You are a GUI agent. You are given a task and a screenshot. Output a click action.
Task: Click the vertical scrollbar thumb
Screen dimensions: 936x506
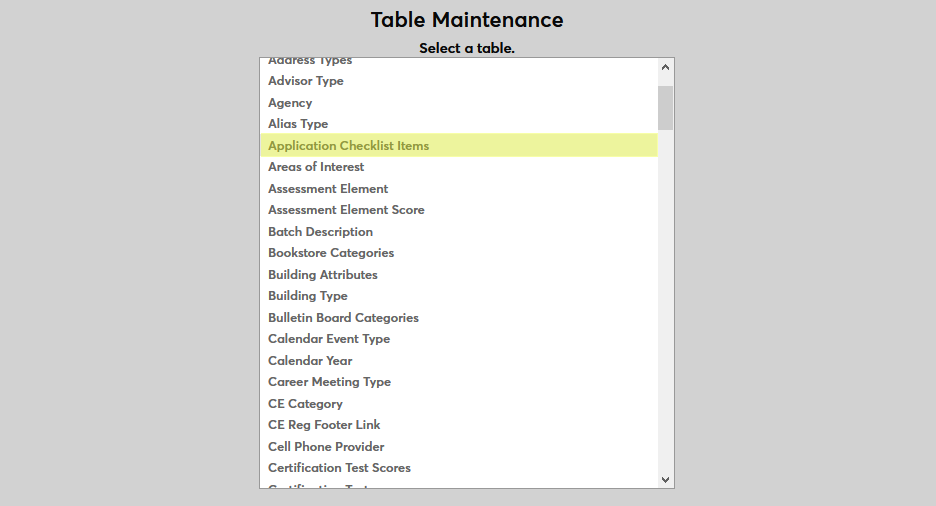[666, 108]
